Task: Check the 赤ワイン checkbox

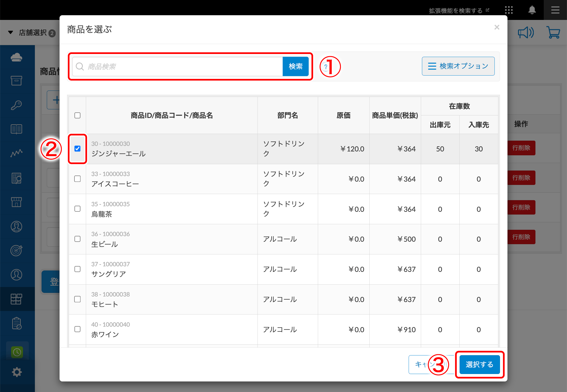Action: (x=78, y=329)
